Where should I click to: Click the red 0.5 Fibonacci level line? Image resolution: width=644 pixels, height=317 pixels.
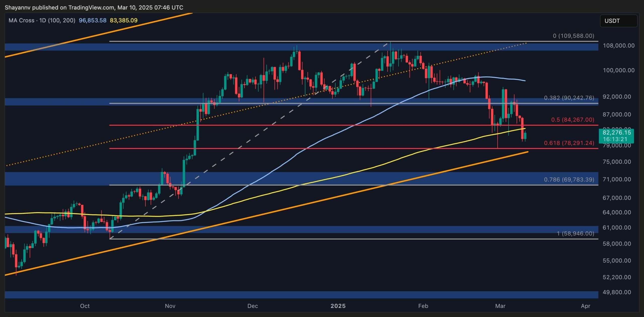click(x=353, y=125)
